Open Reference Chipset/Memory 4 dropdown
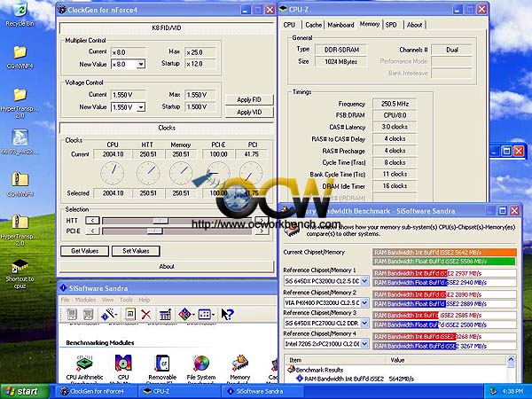The height and width of the screenshot is (399, 532). tap(364, 344)
